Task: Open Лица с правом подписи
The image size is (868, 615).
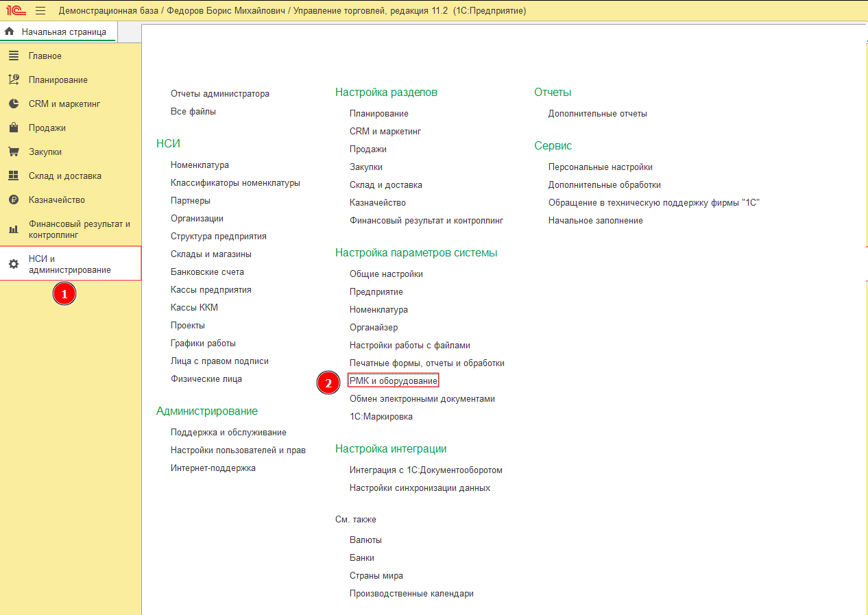Action: point(219,361)
